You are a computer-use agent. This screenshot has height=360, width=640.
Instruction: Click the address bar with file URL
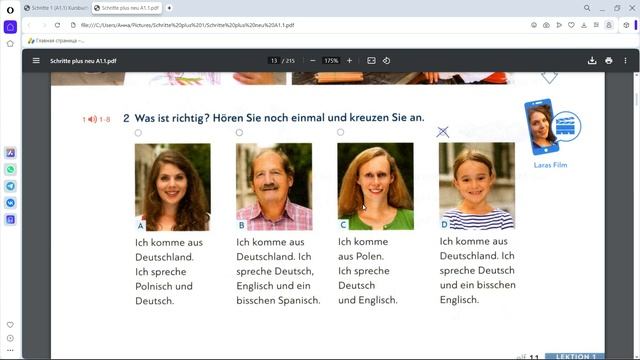pos(187,25)
